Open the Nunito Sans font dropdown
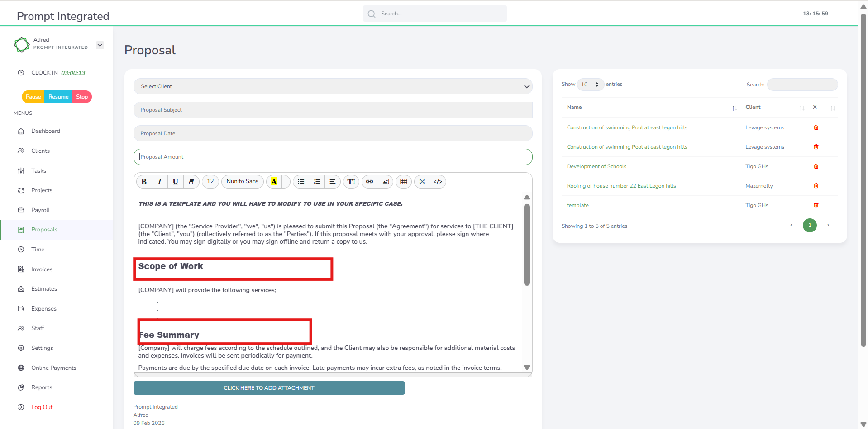868x429 pixels. coord(243,181)
